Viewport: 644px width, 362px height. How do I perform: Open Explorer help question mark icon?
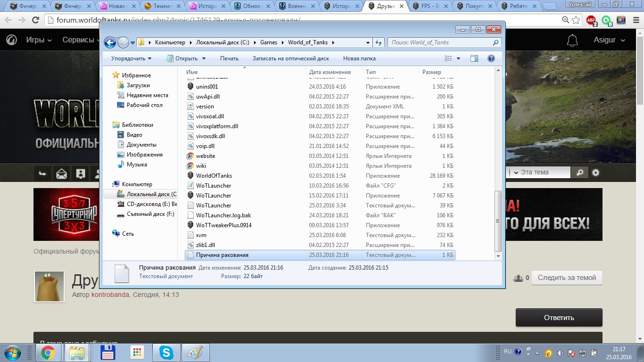tap(491, 58)
